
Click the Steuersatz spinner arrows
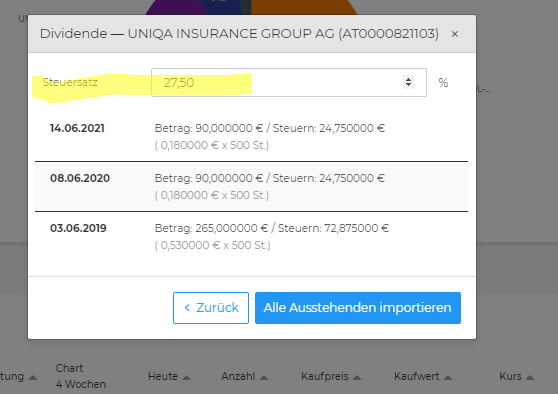tap(408, 82)
